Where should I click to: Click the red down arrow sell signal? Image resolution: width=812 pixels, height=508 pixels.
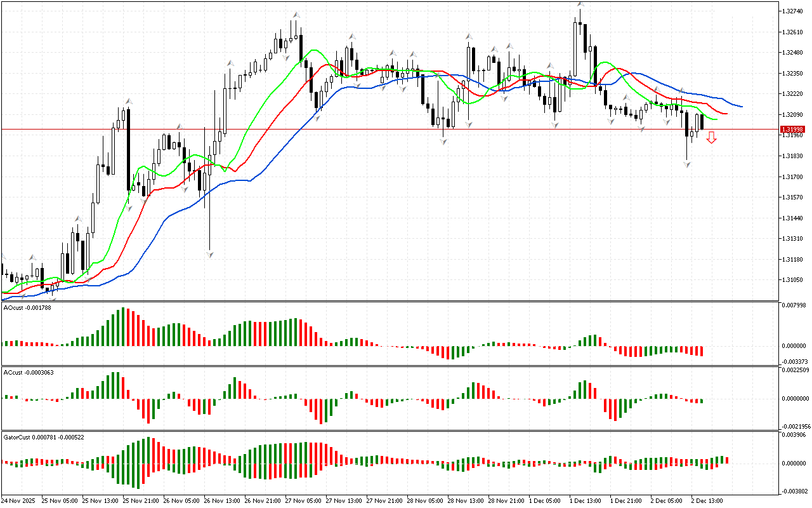coord(712,137)
